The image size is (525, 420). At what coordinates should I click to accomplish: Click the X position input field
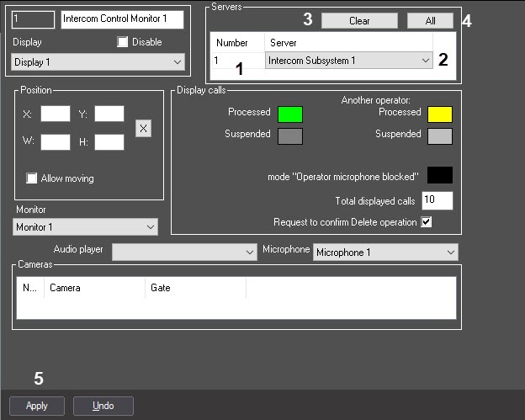[x=56, y=114]
